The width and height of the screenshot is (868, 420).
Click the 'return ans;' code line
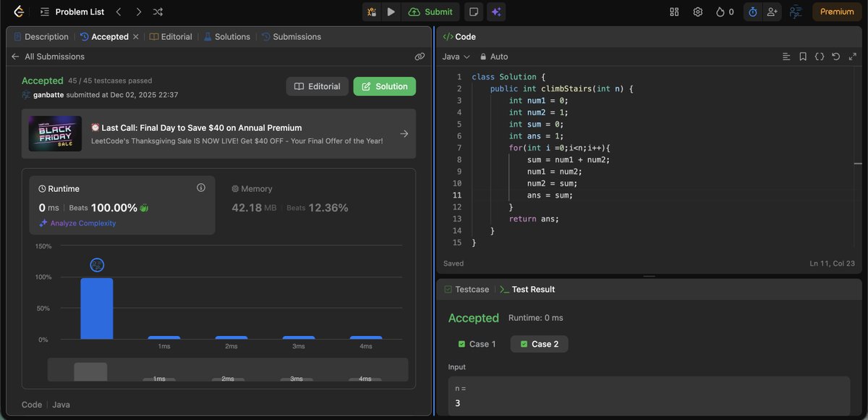(534, 219)
